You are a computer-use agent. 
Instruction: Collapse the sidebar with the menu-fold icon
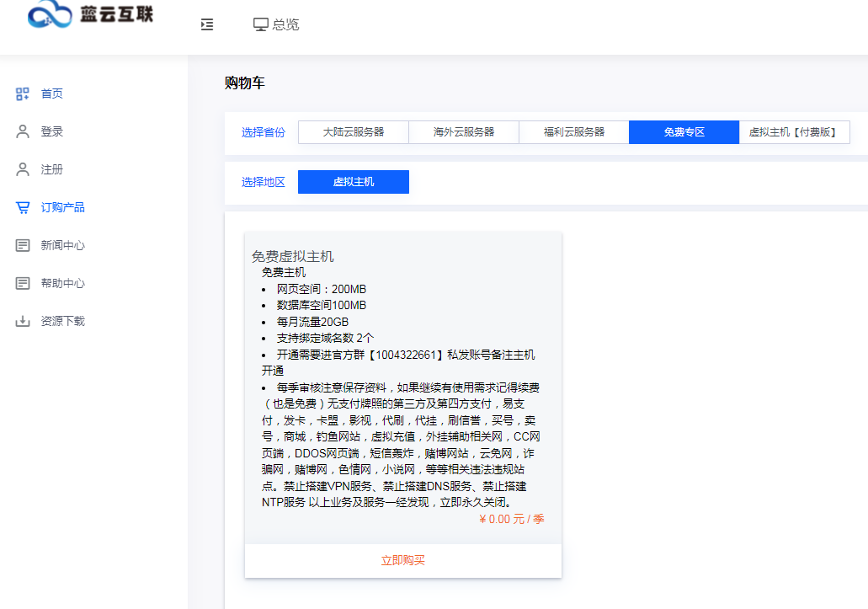(207, 24)
